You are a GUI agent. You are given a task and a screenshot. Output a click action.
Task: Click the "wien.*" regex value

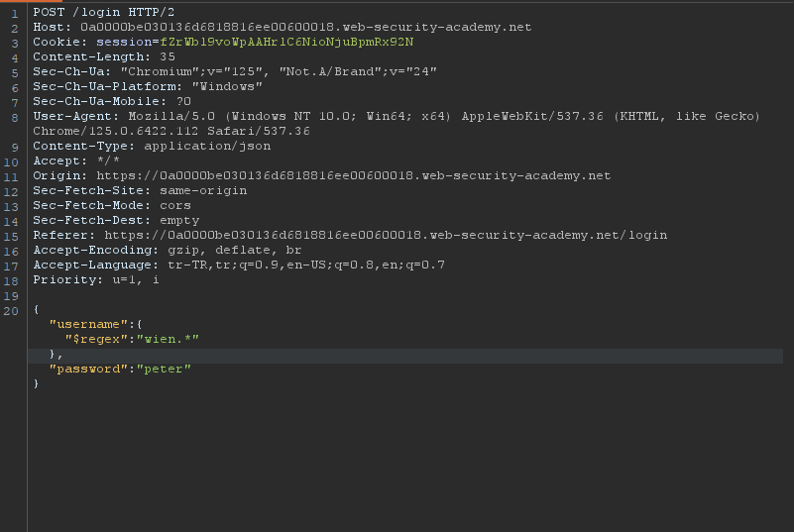coord(168,339)
